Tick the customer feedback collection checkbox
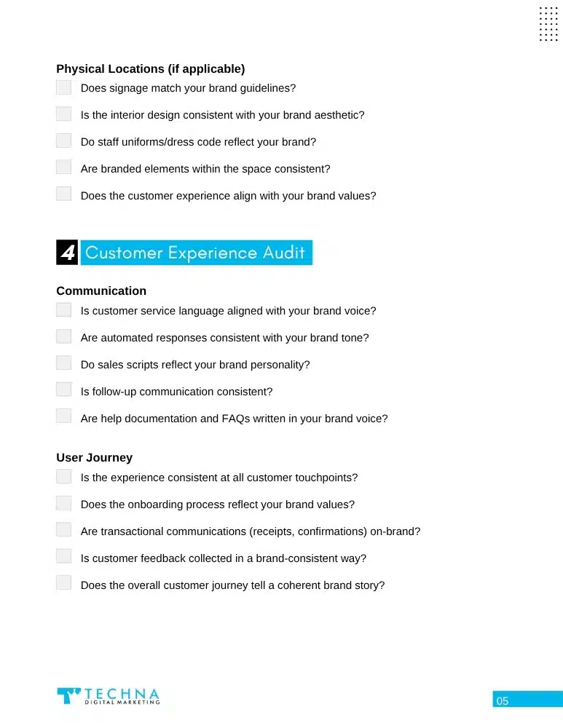Image resolution: width=563 pixels, height=728 pixels. [x=64, y=557]
